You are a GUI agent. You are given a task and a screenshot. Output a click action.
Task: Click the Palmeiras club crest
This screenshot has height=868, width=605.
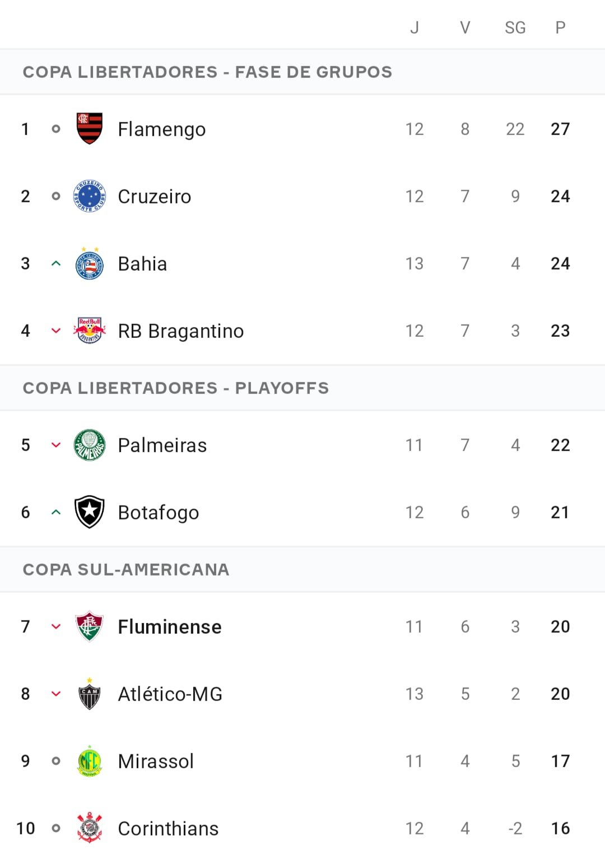point(90,445)
